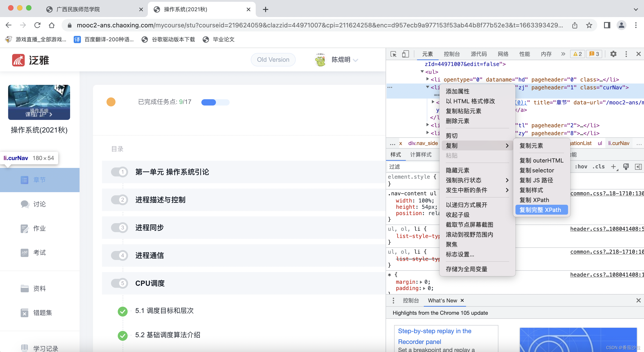Toggle the browser side panel icon
The width and height of the screenshot is (644, 352).
pyautogui.click(x=607, y=25)
